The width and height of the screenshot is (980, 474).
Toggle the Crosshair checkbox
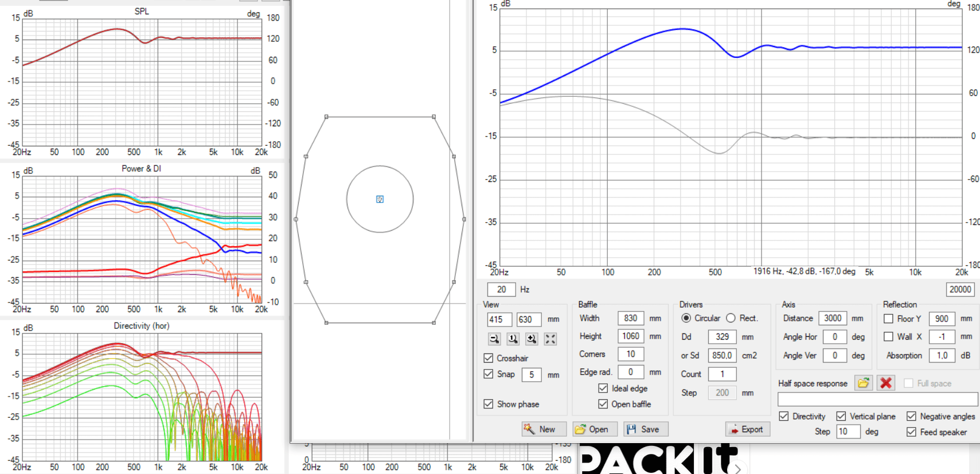pos(489,358)
